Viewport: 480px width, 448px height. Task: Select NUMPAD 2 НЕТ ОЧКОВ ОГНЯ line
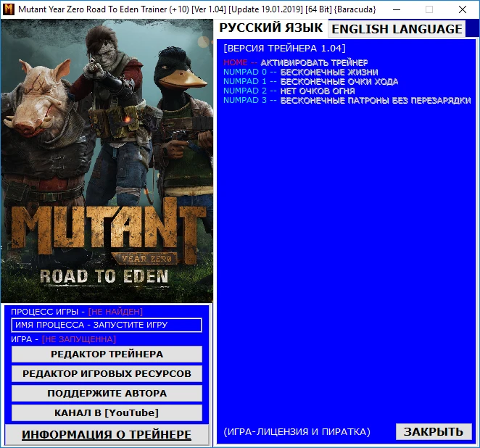click(x=289, y=91)
